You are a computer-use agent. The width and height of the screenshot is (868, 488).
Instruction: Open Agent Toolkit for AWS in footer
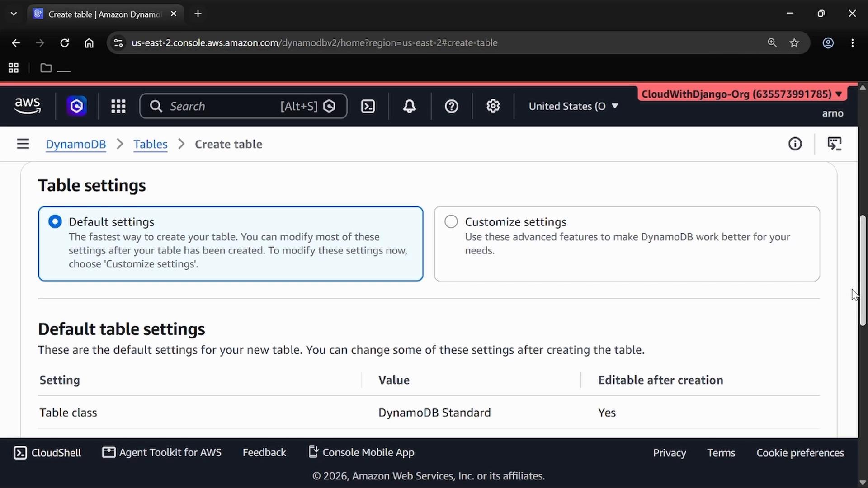(162, 453)
